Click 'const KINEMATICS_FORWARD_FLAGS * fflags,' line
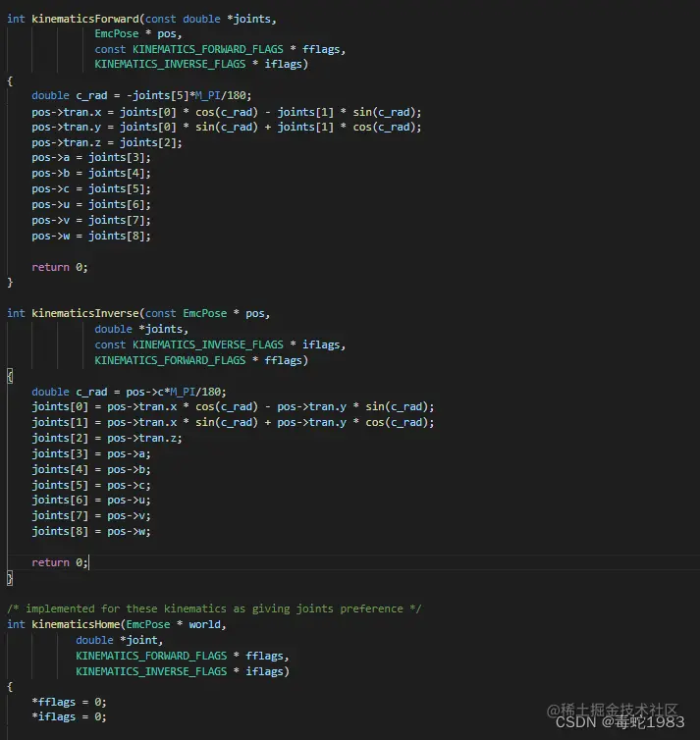700x740 pixels. coord(220,49)
